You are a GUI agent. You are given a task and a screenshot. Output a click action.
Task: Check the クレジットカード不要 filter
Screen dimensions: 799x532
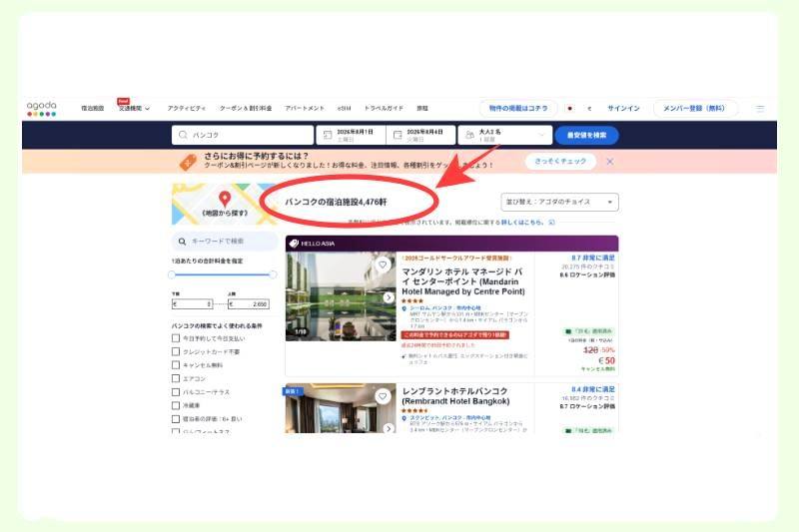(176, 351)
